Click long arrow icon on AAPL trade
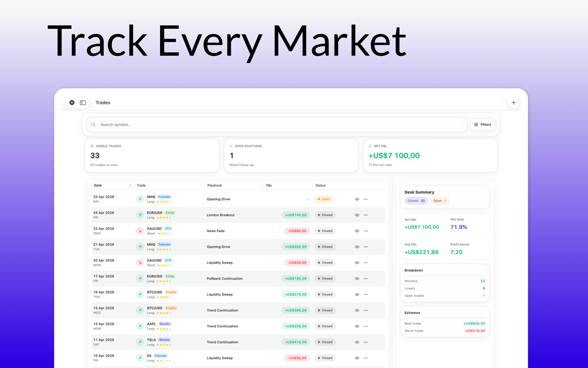 (140, 326)
